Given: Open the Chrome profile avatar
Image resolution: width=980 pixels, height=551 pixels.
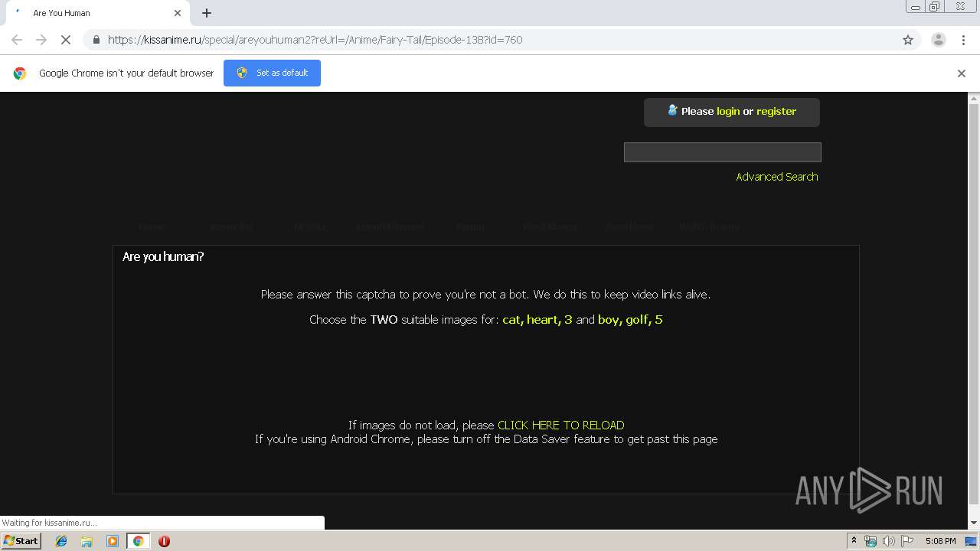Looking at the screenshot, I should click(938, 40).
